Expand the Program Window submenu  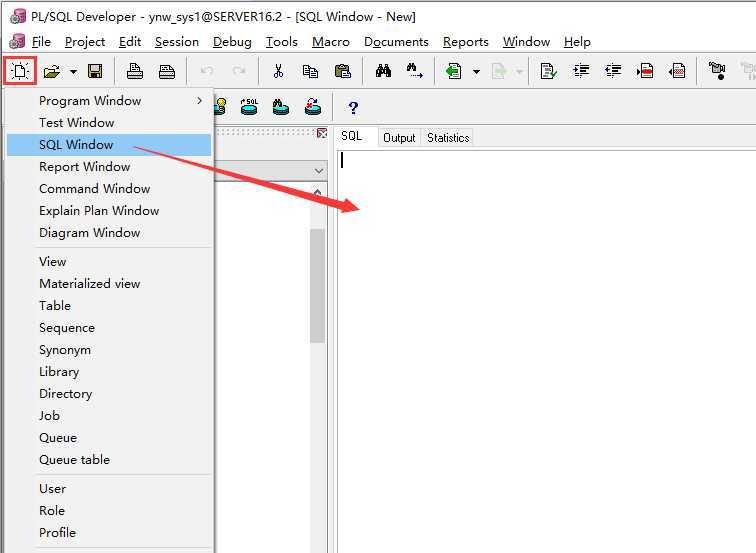coord(109,101)
